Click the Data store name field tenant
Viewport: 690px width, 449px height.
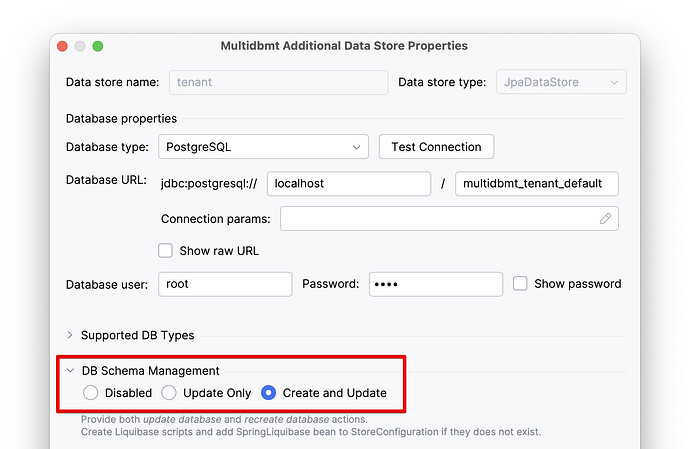click(x=279, y=82)
